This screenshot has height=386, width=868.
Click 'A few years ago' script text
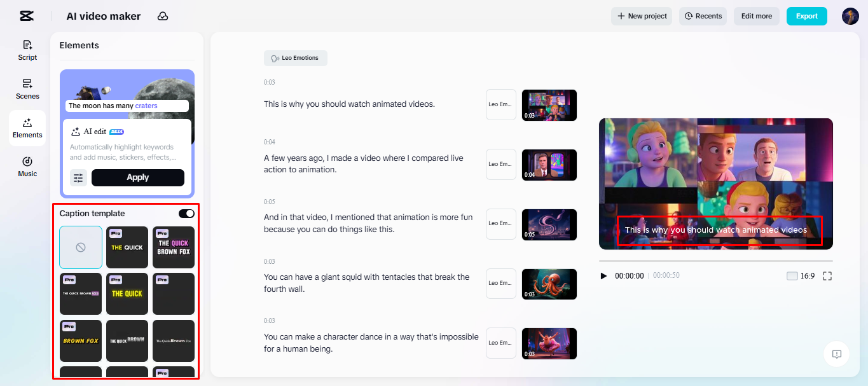pyautogui.click(x=364, y=164)
